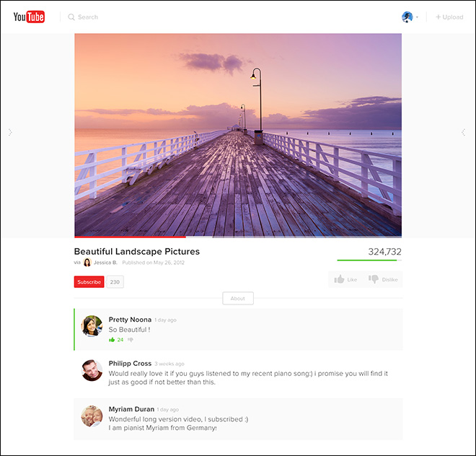
Task: Open Jessica B.'s channel avatar
Action: pyautogui.click(x=87, y=263)
